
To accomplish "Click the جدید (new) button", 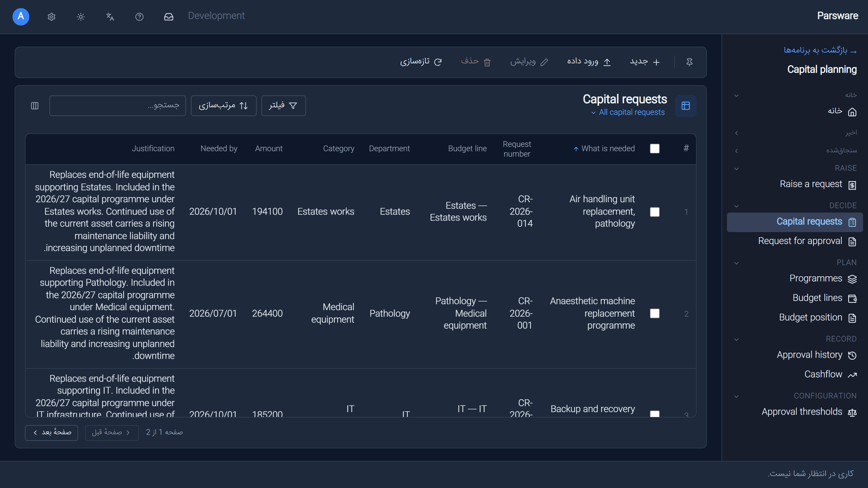I will click(644, 62).
